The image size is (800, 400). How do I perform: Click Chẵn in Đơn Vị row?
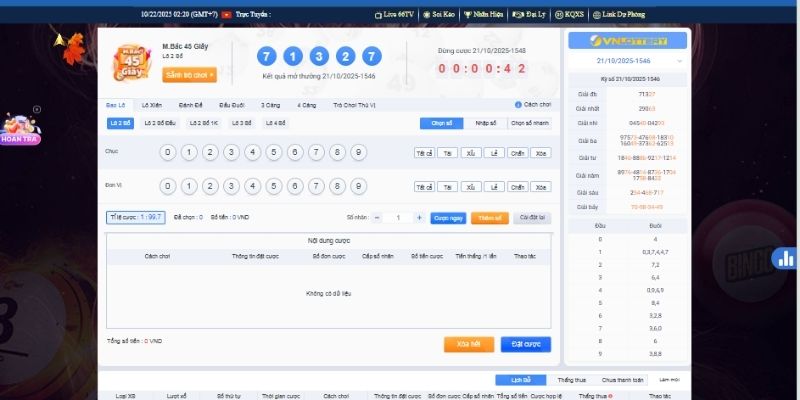coord(517,187)
